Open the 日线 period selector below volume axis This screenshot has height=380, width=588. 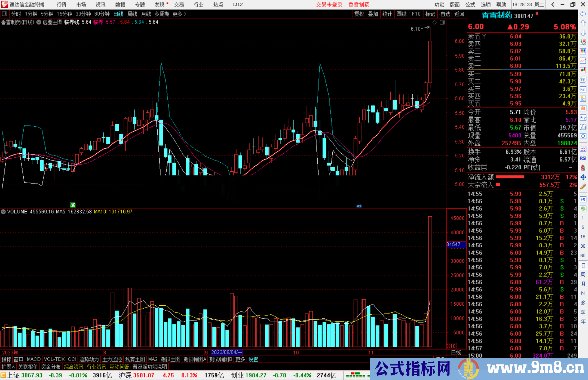[x=456, y=352]
